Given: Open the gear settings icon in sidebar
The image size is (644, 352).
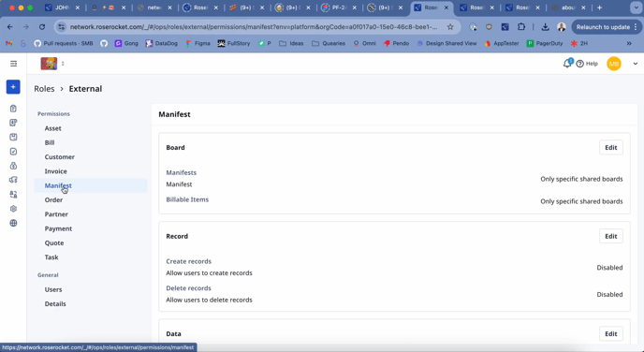Looking at the screenshot, I should pyautogui.click(x=13, y=209).
